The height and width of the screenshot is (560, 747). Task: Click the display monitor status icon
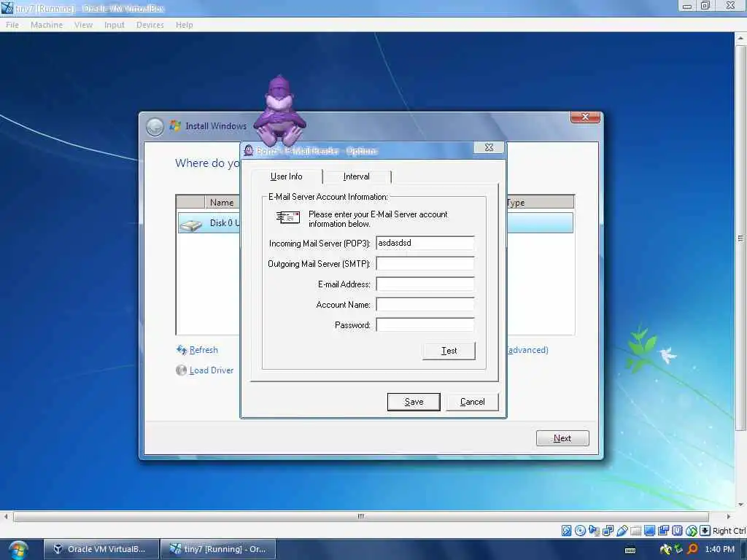[649, 531]
